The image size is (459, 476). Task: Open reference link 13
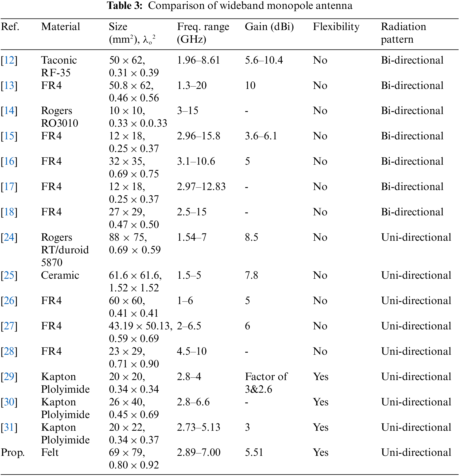click(9, 85)
